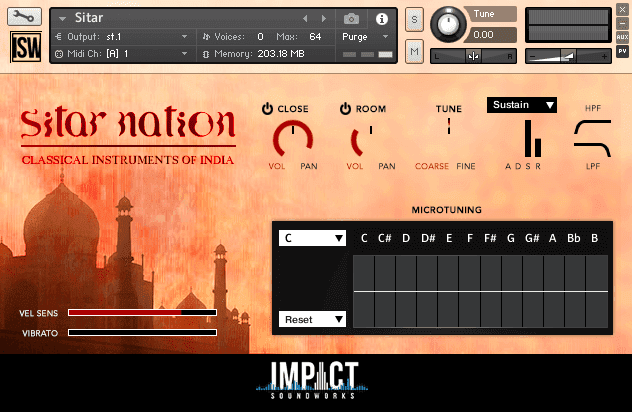Show instrument info via the i icon
The image size is (632, 412).
pos(382,19)
